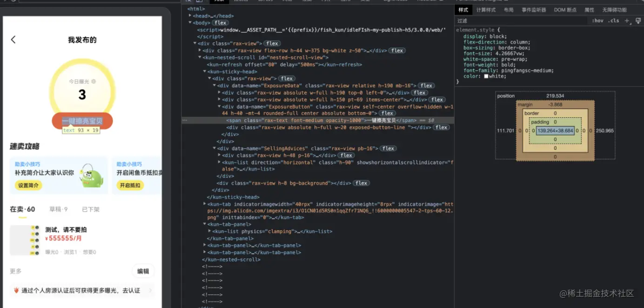Toggle flex badge on ExposureData div closing line
This screenshot has width=644, height=308.
coord(426,85)
